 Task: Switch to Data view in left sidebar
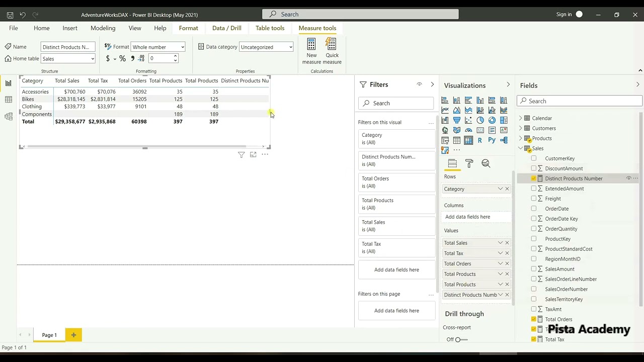pos(9,100)
